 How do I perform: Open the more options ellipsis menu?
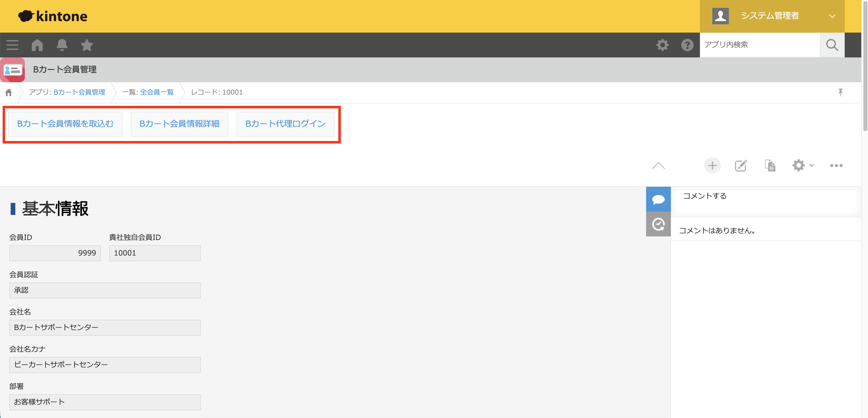coord(836,166)
